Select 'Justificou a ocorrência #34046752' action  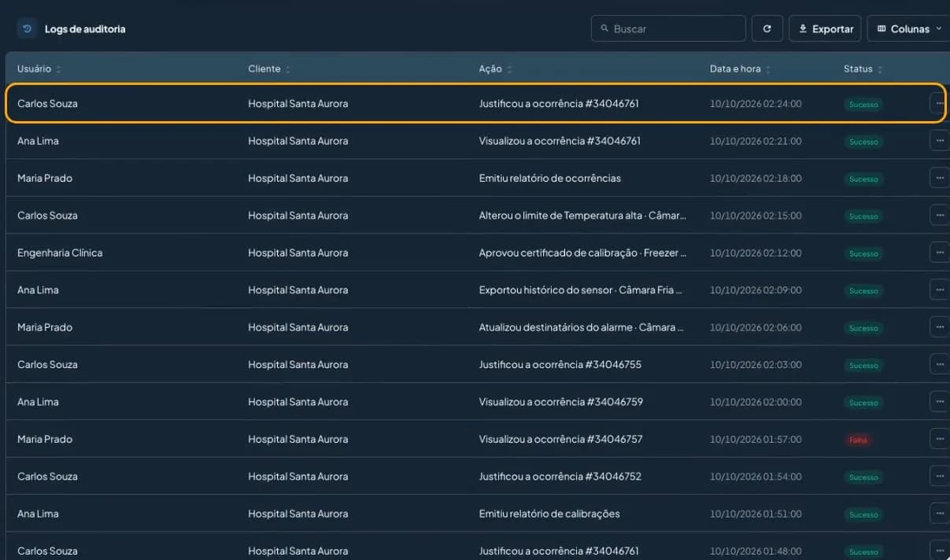click(x=560, y=477)
